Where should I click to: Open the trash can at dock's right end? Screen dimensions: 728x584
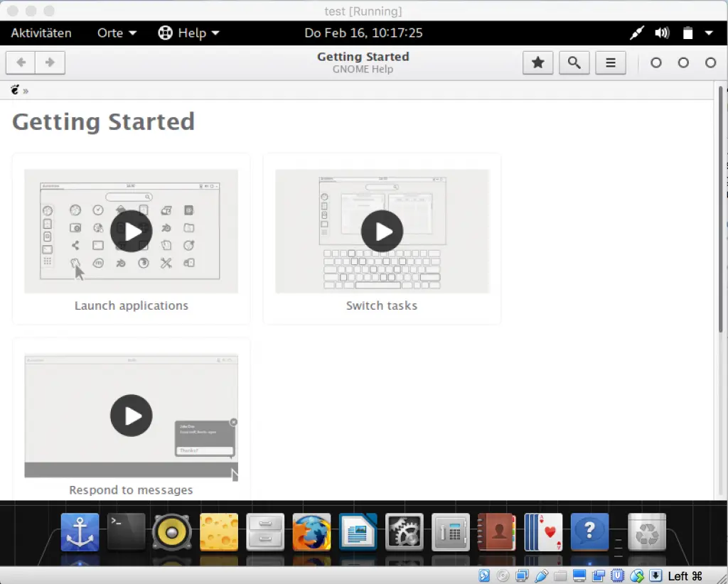646,531
